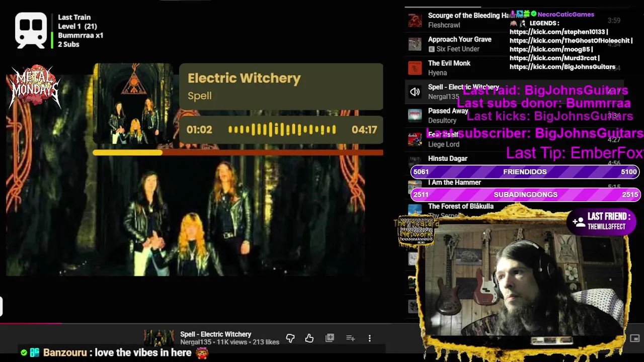Select the Fleshcrawl album thumbnail in the queue
This screenshot has height=362, width=644.
click(x=415, y=20)
